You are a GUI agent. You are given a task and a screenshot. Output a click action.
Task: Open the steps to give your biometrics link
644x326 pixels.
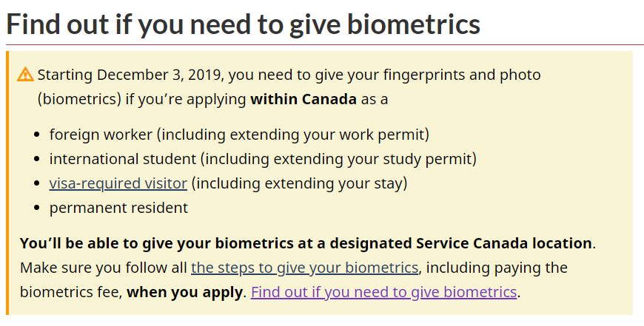click(305, 268)
